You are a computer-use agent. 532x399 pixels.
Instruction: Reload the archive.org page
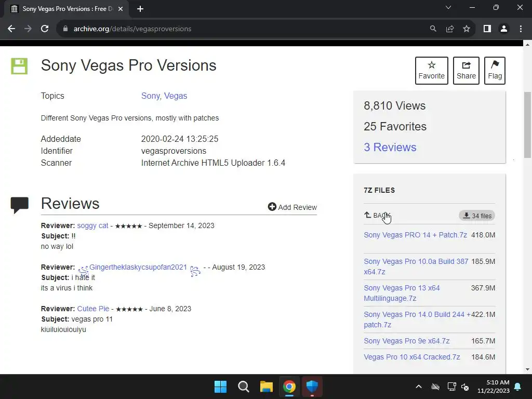pyautogui.click(x=45, y=29)
